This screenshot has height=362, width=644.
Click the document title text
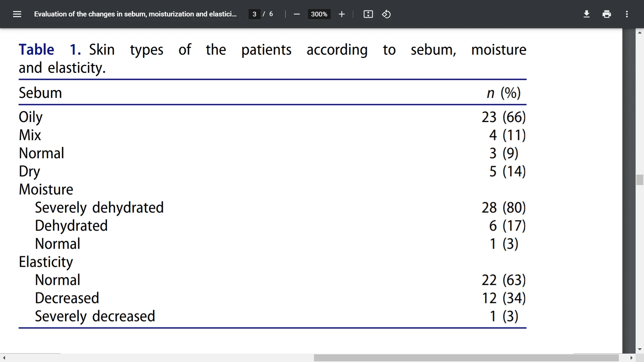tap(136, 14)
